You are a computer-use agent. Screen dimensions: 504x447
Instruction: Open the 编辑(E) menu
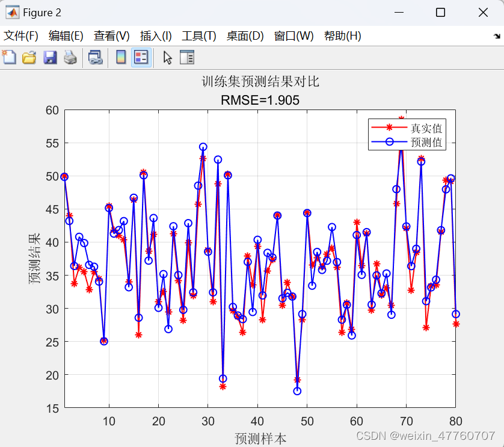[x=66, y=35]
